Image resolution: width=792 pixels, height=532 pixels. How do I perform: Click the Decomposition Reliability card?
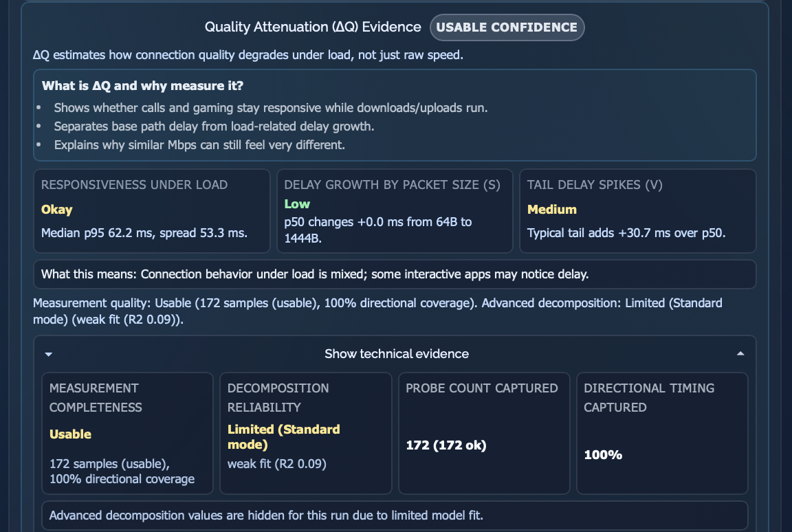[305, 433]
